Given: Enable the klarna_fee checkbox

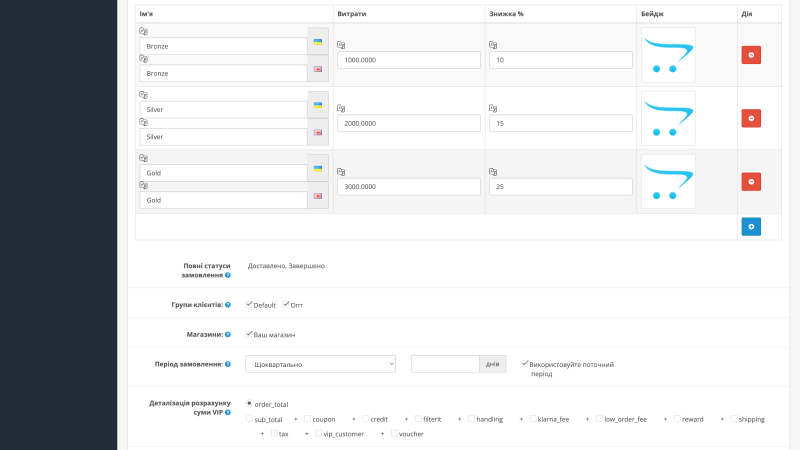Looking at the screenshot, I should (x=533, y=418).
